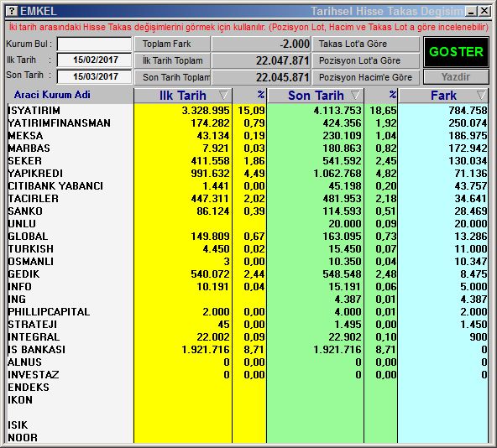
Task: Select the IS BANKASI row
Action: 247,350
